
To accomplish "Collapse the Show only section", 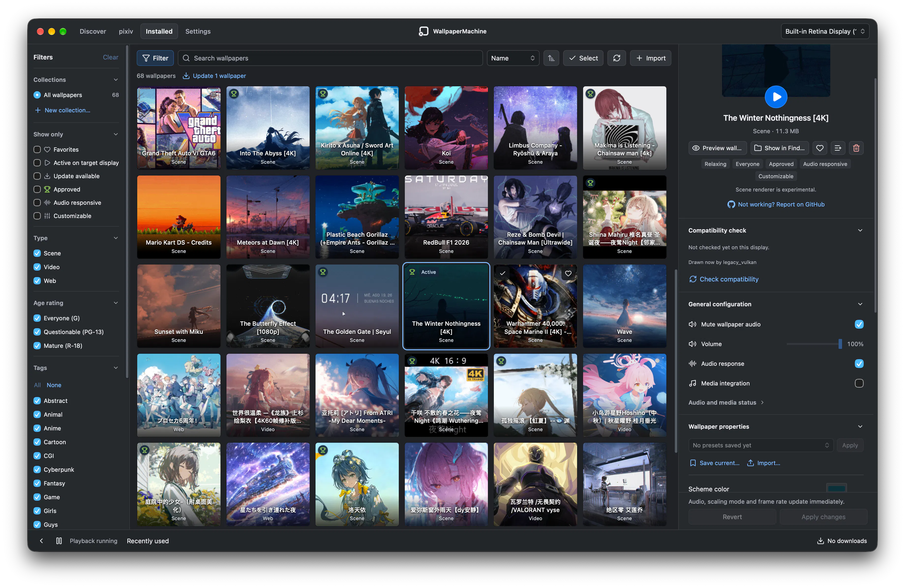I will 116,134.
